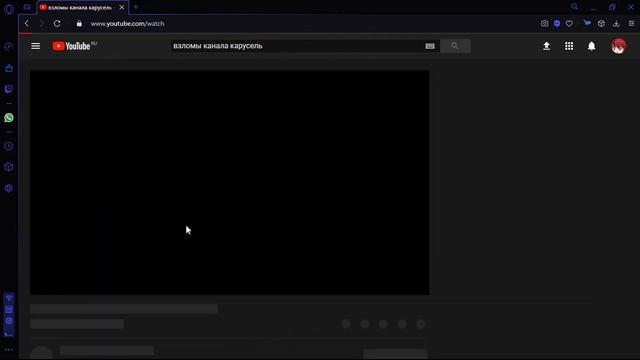Open the Easy Setup menu icon

[x=631, y=24]
